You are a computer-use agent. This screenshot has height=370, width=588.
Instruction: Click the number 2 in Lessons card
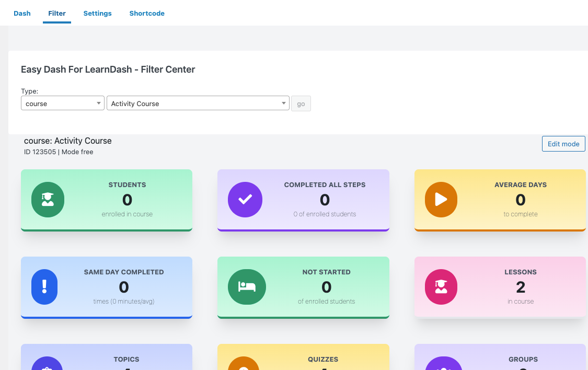click(x=521, y=287)
